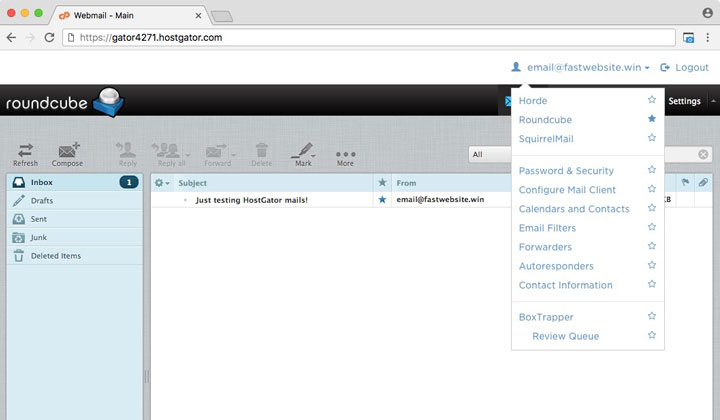Open the All filter dropdown
Viewport: 720px width, 420px height.
coord(490,155)
